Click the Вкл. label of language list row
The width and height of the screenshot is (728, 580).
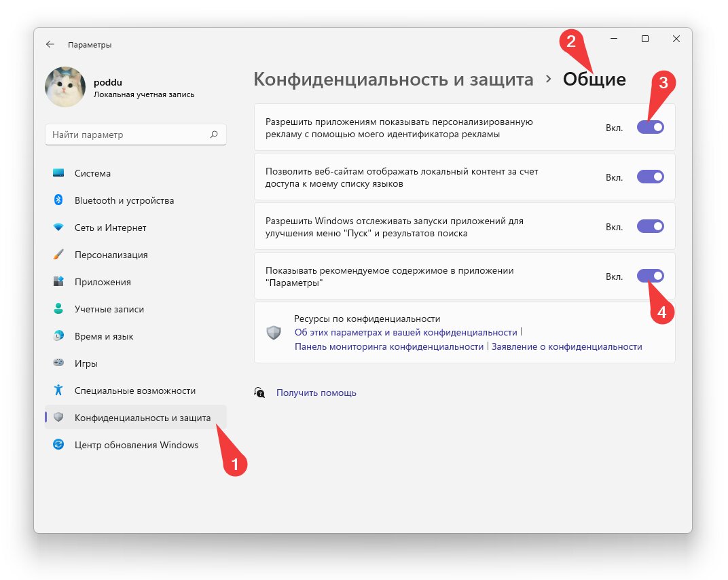[x=614, y=177]
